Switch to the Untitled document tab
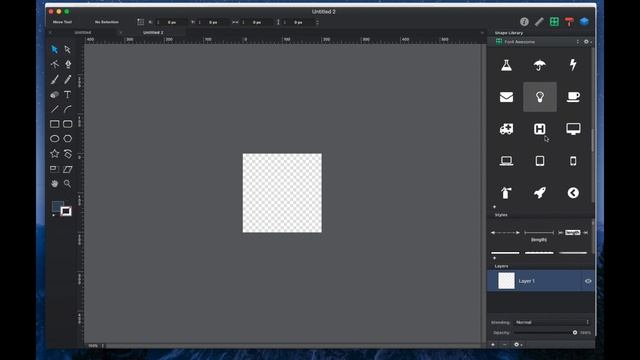The height and width of the screenshot is (360, 640). click(x=83, y=32)
